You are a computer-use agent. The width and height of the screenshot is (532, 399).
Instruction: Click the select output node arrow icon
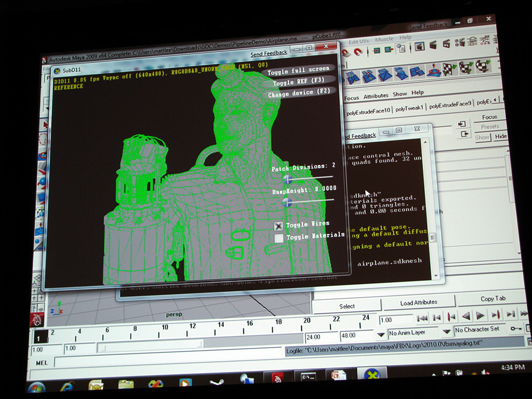click(464, 134)
